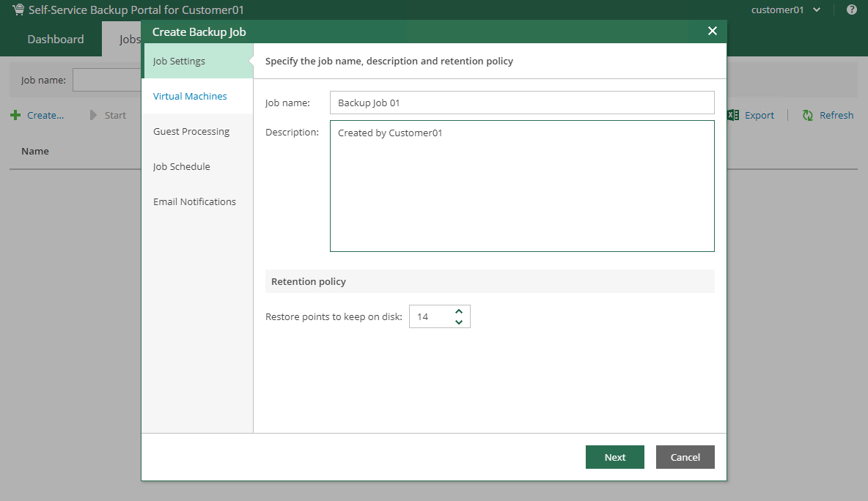Click the Job name field in dialog

pyautogui.click(x=521, y=103)
